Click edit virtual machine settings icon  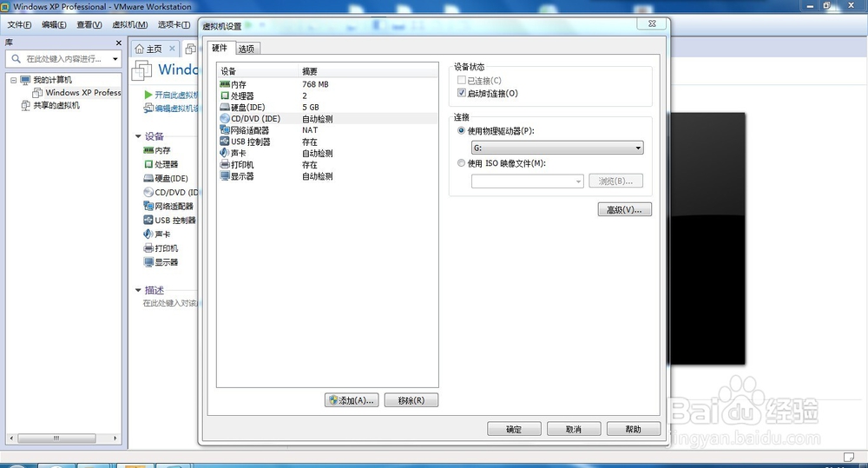148,108
